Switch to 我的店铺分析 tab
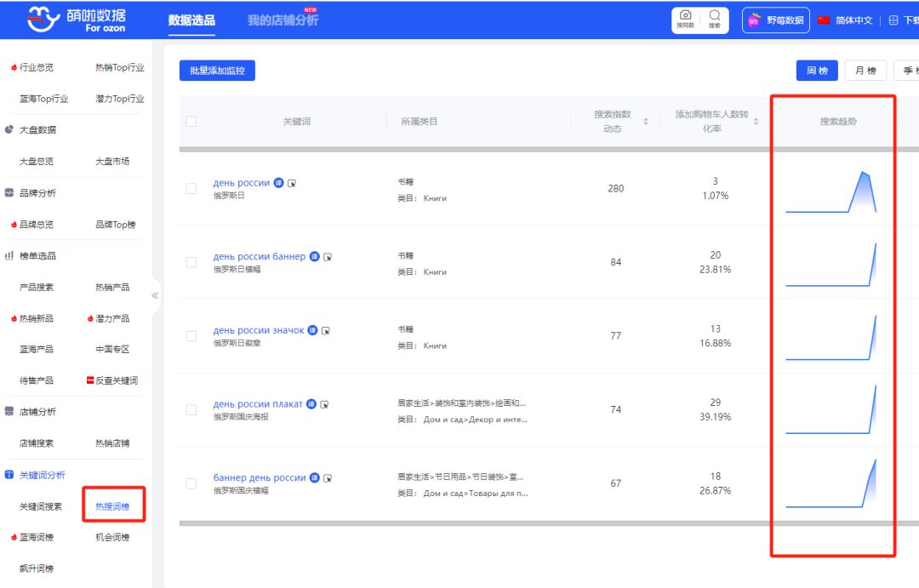 pos(283,20)
